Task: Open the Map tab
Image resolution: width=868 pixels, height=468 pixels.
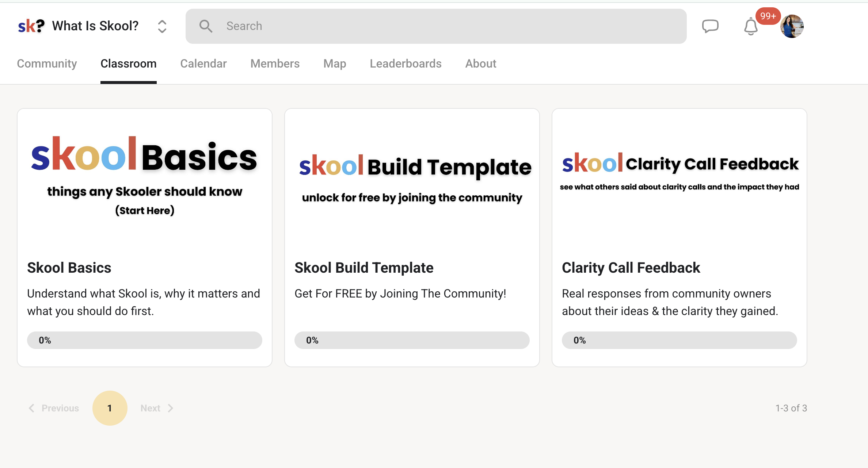Action: pyautogui.click(x=335, y=64)
